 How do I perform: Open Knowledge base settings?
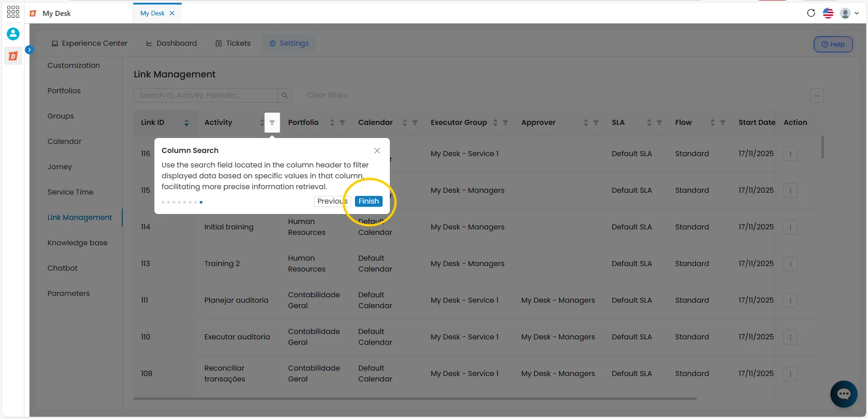(x=77, y=243)
